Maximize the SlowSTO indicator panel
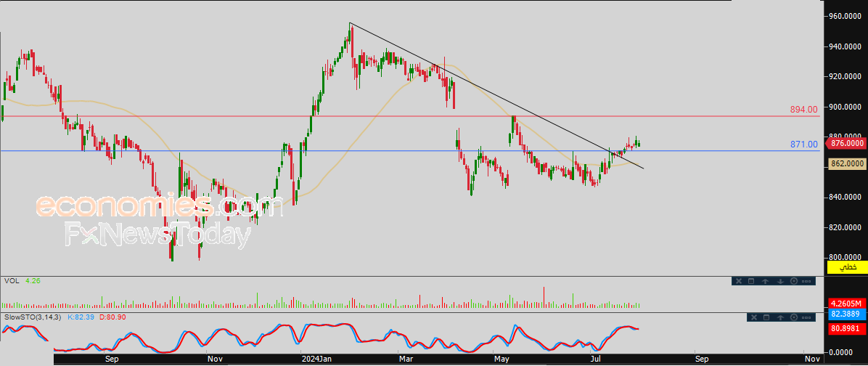The width and height of the screenshot is (868, 366). point(766,317)
